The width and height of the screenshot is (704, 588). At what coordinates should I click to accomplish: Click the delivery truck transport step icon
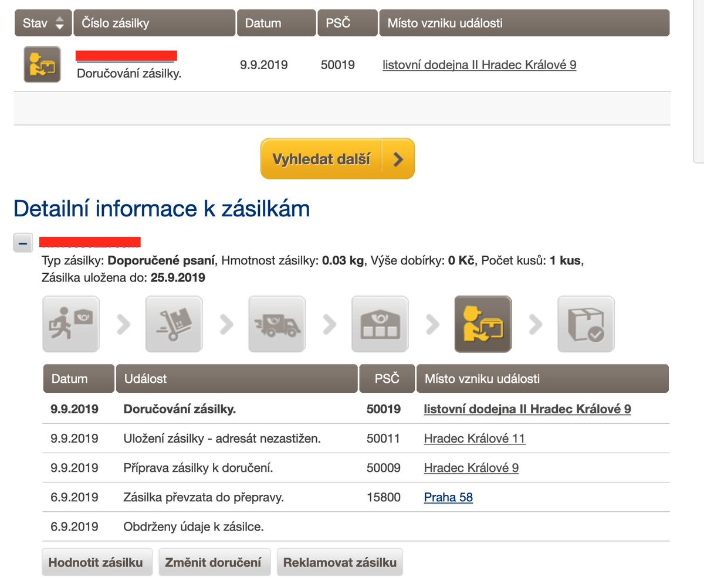tap(277, 324)
